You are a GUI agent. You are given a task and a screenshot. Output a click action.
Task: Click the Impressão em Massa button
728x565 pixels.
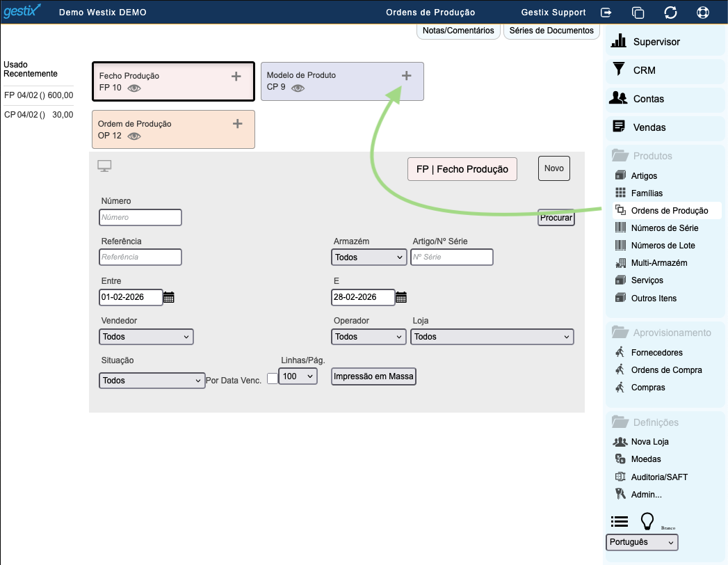click(373, 376)
